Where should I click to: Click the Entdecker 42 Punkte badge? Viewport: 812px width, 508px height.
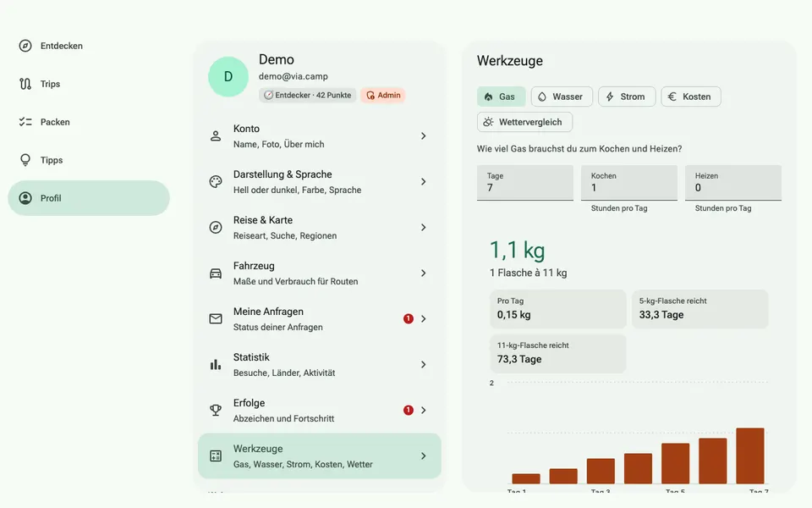click(308, 95)
